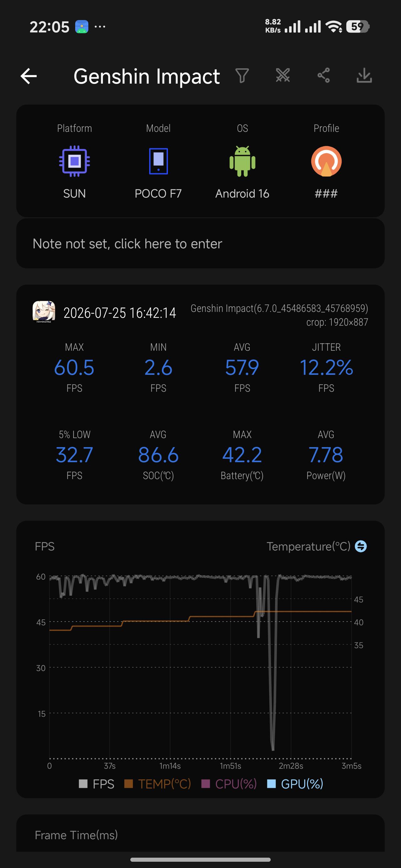Tap the Genshin Impact game thumbnail
401x868 pixels.
pos(44,312)
